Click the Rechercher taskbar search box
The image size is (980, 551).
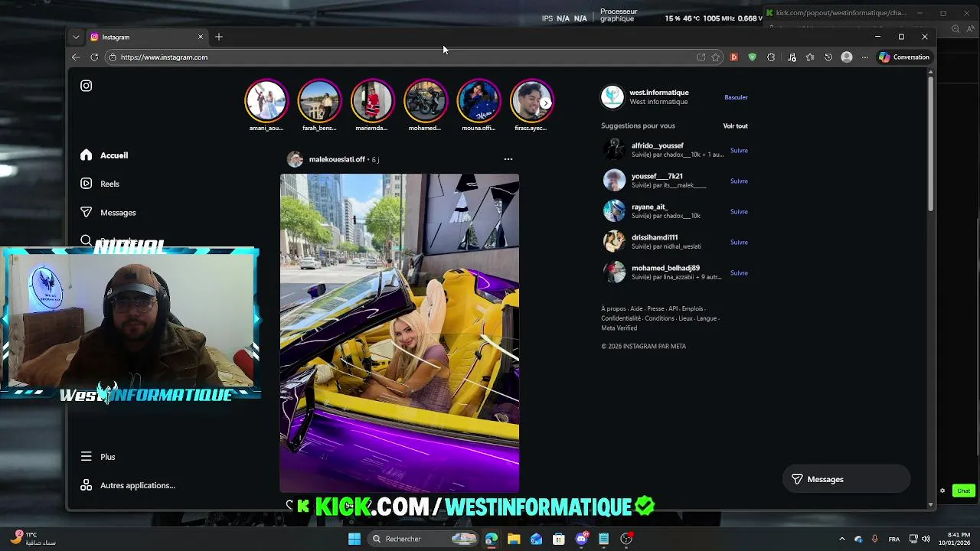coord(423,539)
